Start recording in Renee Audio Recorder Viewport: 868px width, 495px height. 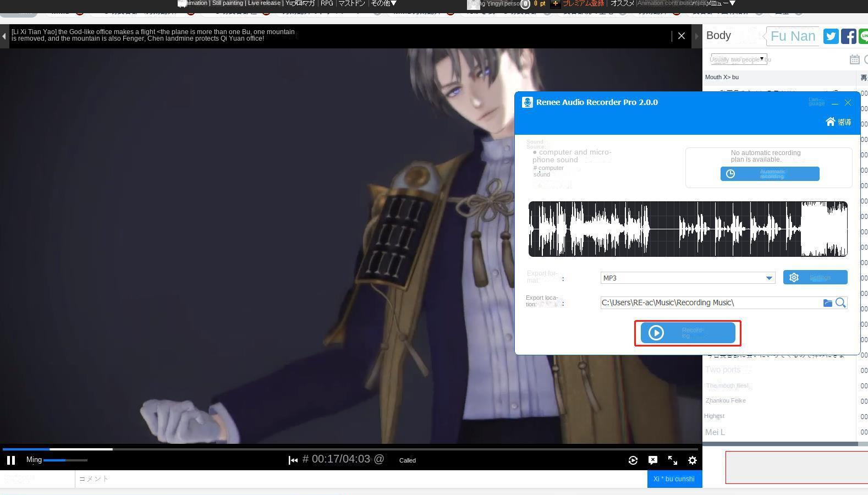pos(688,333)
